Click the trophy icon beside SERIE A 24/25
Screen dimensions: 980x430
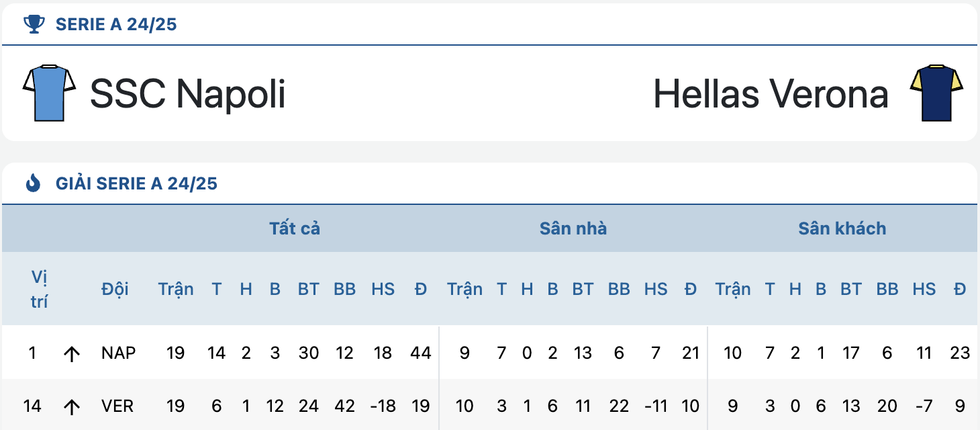pos(34,25)
